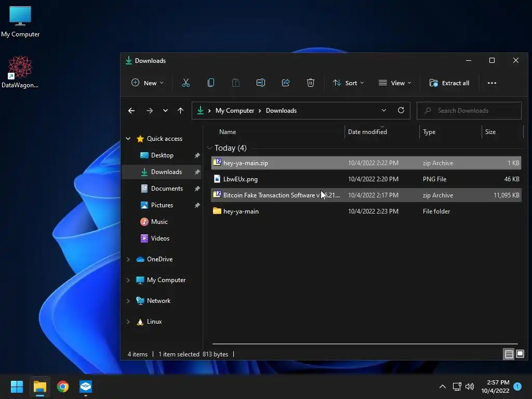Screen dimensions: 532x399
Task: Go back with the left arrow
Action: point(131,111)
